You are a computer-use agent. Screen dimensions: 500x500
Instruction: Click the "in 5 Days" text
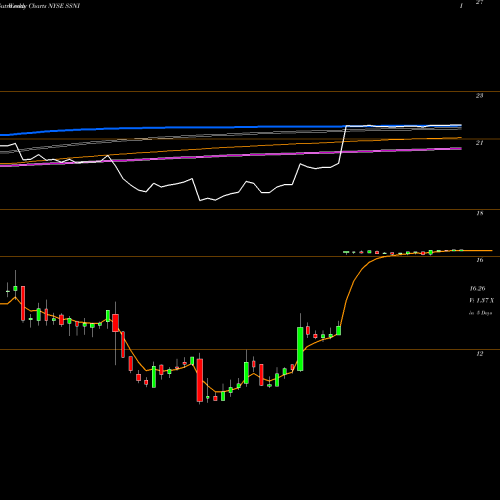(480, 313)
